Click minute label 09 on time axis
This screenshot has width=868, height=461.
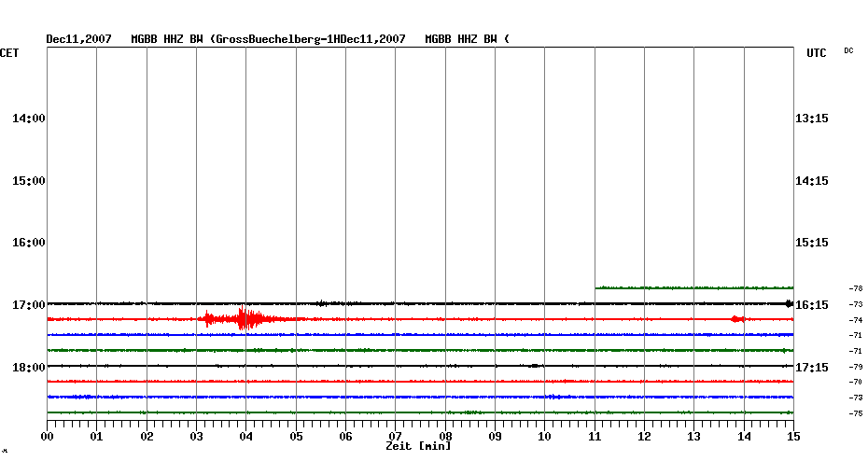[x=495, y=437]
